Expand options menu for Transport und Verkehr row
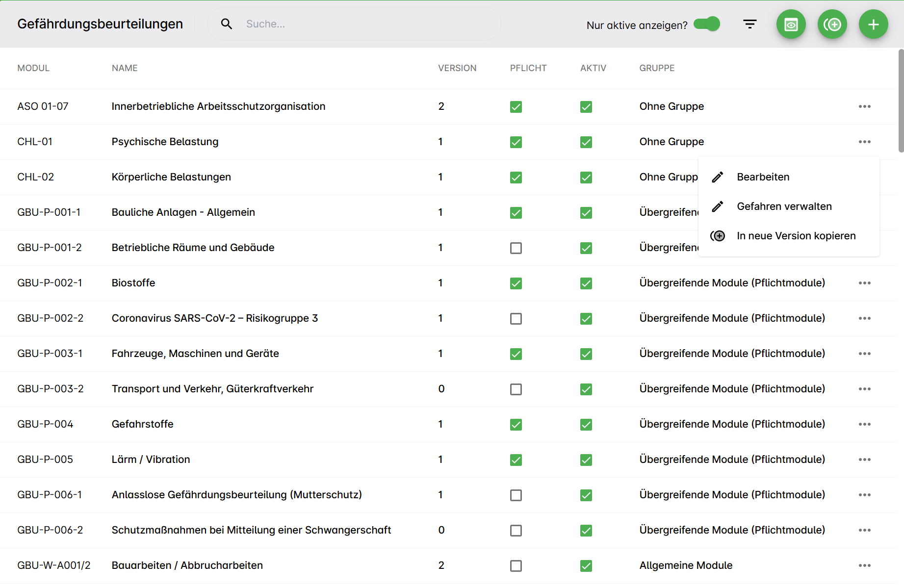 [x=864, y=389]
